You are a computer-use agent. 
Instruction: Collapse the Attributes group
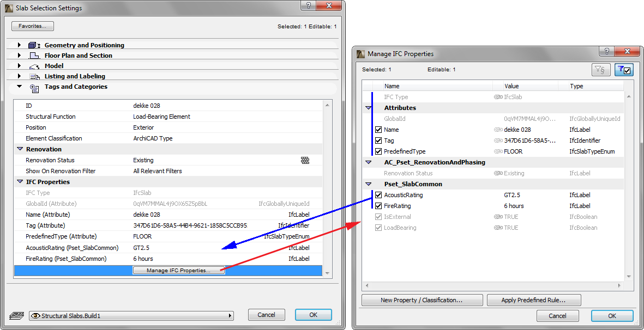pos(369,108)
